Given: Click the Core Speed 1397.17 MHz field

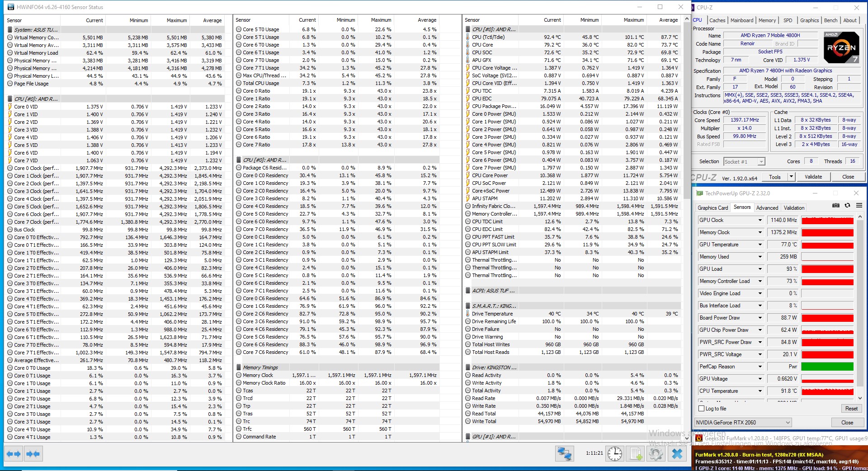Looking at the screenshot, I should (x=745, y=120).
